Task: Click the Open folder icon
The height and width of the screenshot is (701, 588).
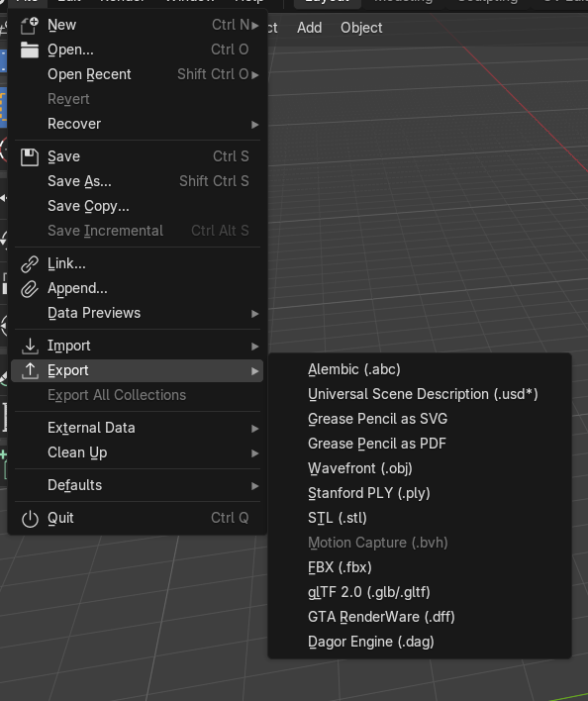Action: coord(30,50)
